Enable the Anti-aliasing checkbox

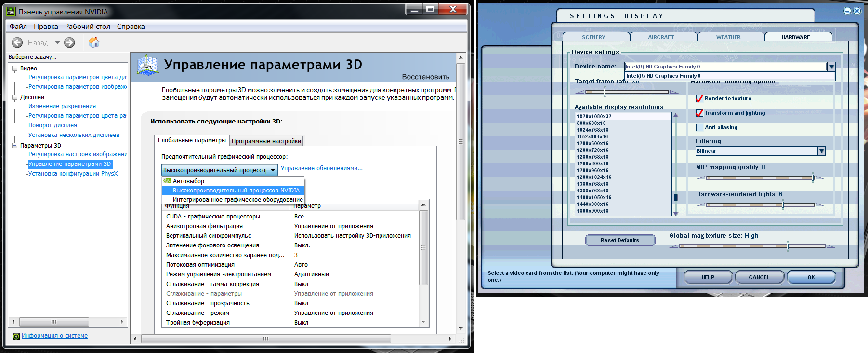click(699, 128)
